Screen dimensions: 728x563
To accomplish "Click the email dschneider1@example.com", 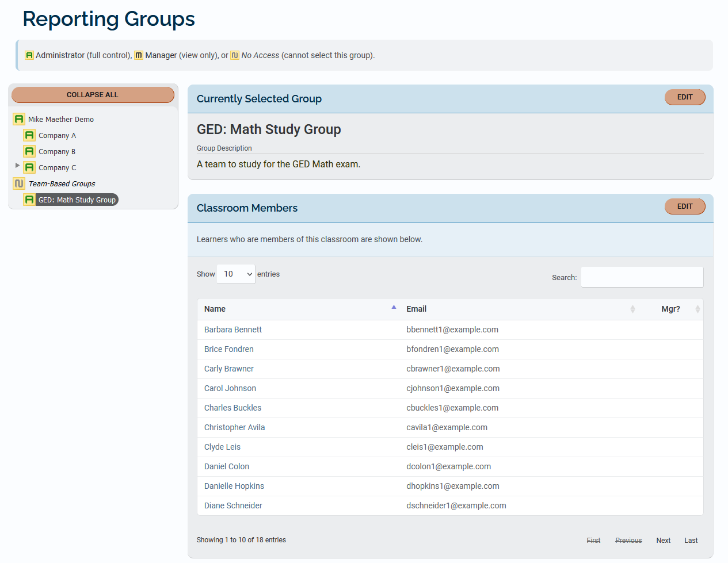I will click(x=456, y=505).
